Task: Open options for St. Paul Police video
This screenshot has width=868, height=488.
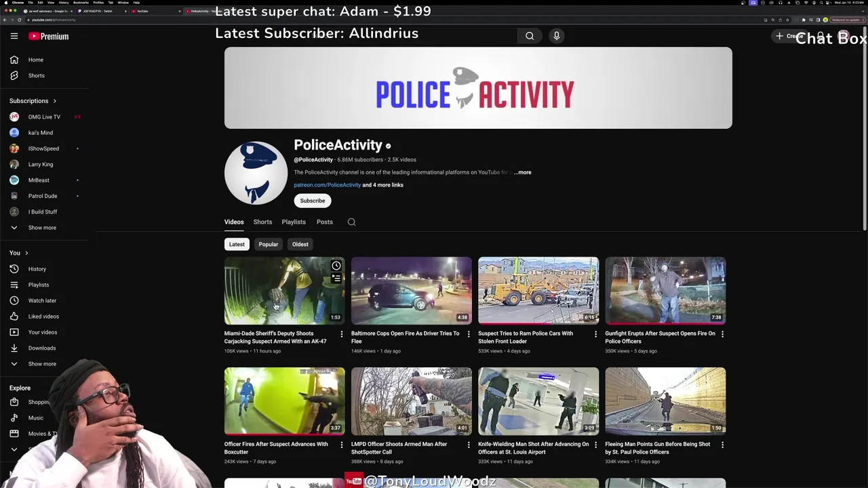Action: [x=722, y=445]
